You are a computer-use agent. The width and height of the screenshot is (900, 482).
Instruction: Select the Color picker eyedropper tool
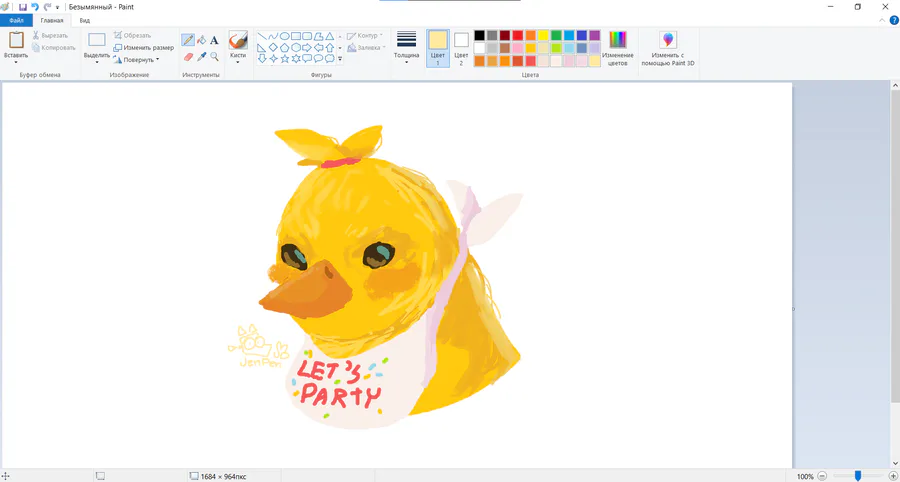201,56
